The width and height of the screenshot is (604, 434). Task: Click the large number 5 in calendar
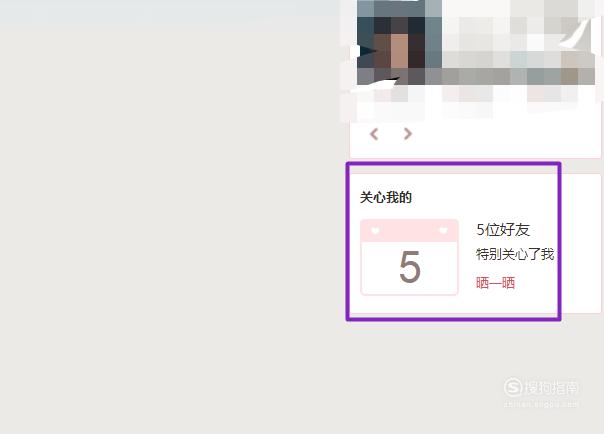point(410,267)
